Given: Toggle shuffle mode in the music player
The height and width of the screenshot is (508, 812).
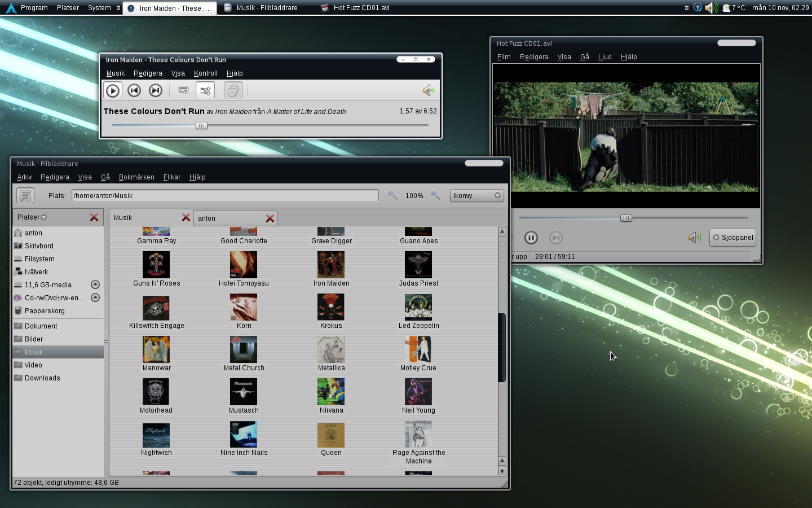Looking at the screenshot, I should click(205, 90).
